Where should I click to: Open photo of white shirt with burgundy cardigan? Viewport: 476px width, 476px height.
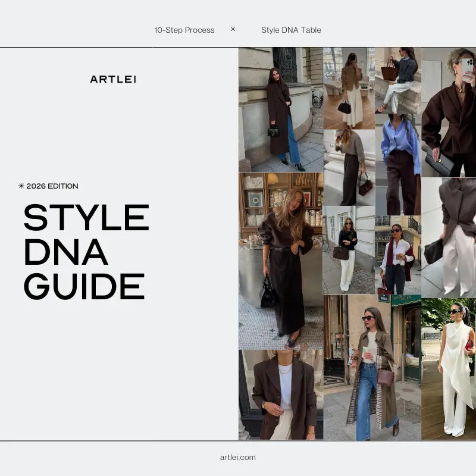coord(397,255)
